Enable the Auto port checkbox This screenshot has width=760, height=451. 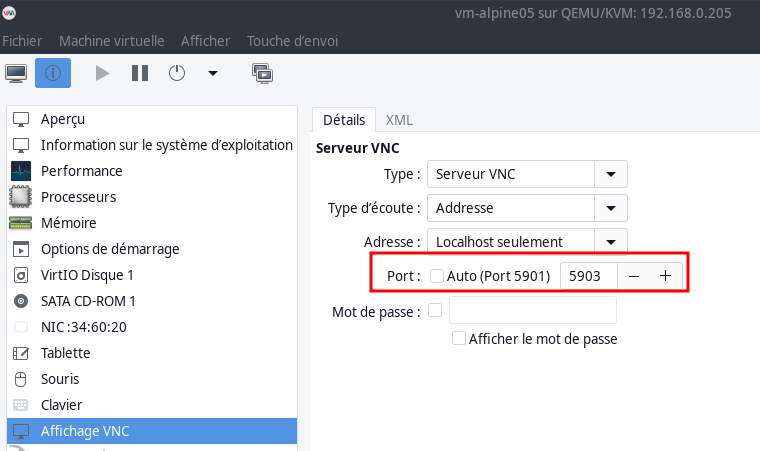(x=437, y=275)
